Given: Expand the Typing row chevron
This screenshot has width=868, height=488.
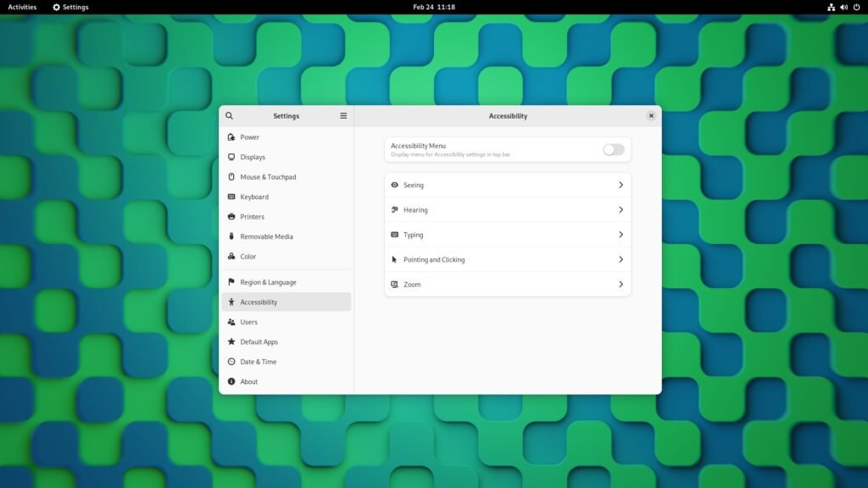Looking at the screenshot, I should tap(620, 235).
